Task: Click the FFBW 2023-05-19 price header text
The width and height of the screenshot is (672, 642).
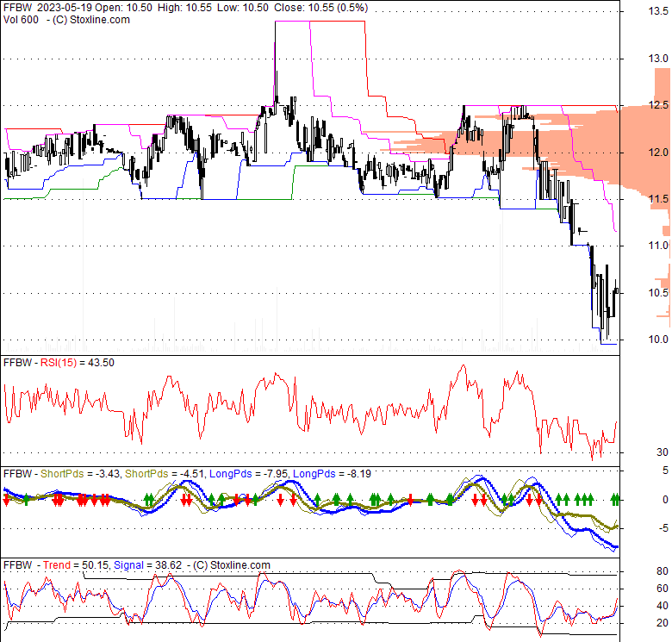Action: (x=185, y=8)
